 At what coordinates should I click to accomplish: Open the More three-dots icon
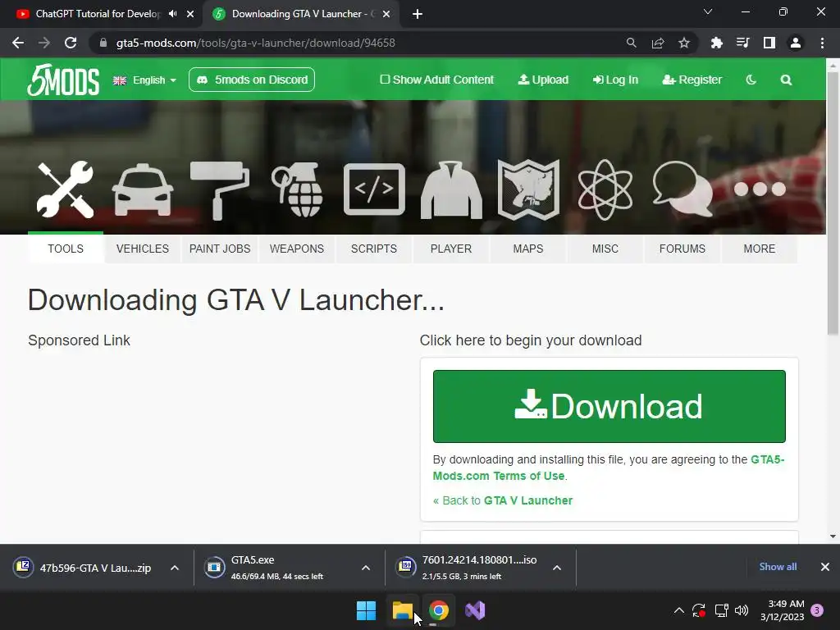point(760,189)
